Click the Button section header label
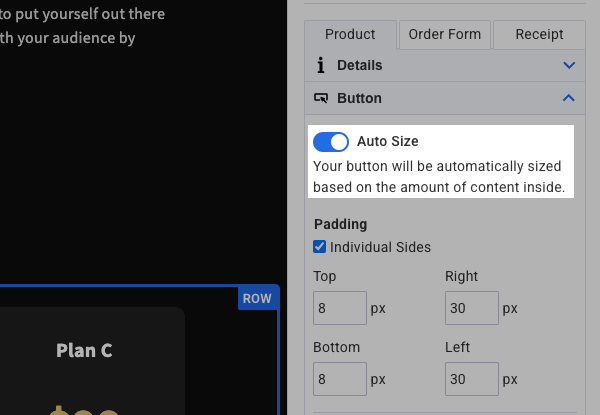 (359, 98)
